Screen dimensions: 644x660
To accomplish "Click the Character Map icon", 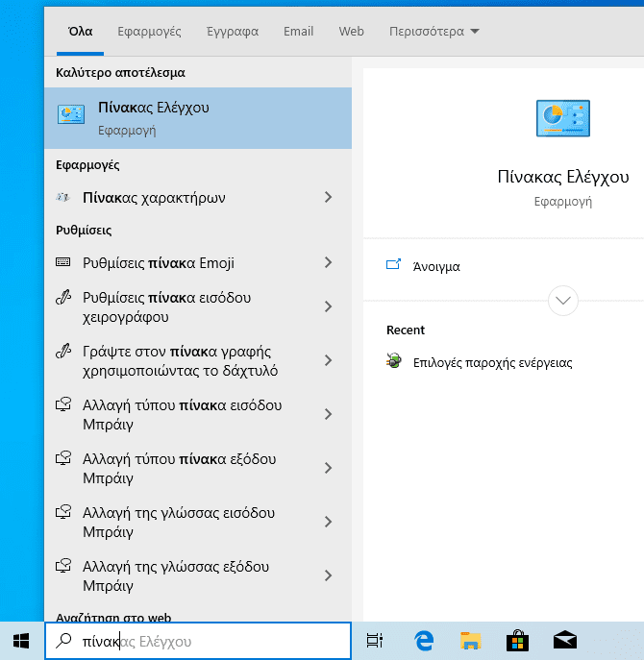I will coord(63,197).
